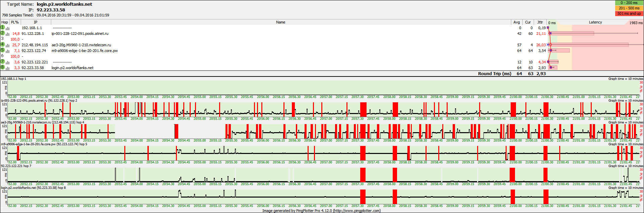Click the green hop 1 circle icon

coord(3,28)
